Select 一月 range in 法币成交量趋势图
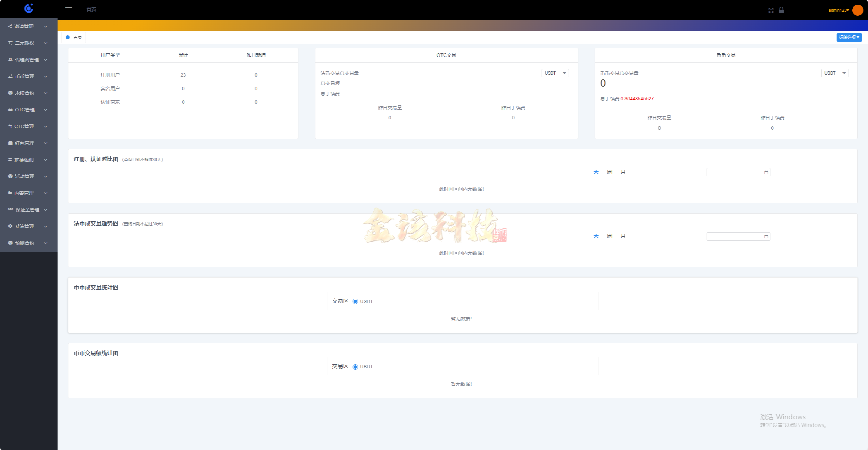The height and width of the screenshot is (450, 868). (x=621, y=236)
